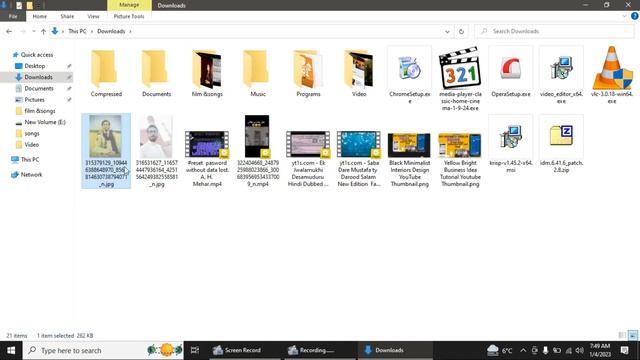Select krisp-v1.45.2-x64.msi installer

pyautogui.click(x=511, y=144)
